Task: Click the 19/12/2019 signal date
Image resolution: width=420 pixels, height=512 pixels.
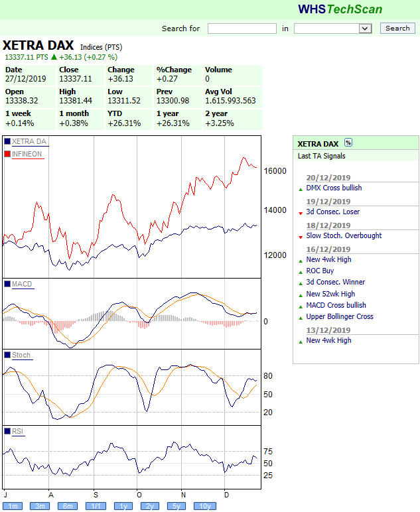Action: (x=328, y=202)
